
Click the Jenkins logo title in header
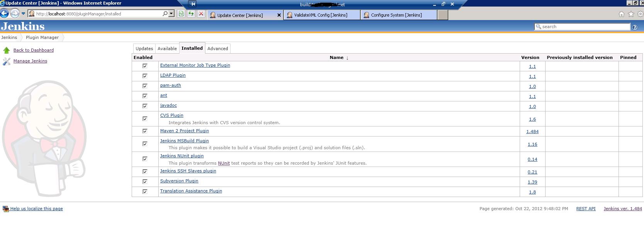pos(23,26)
